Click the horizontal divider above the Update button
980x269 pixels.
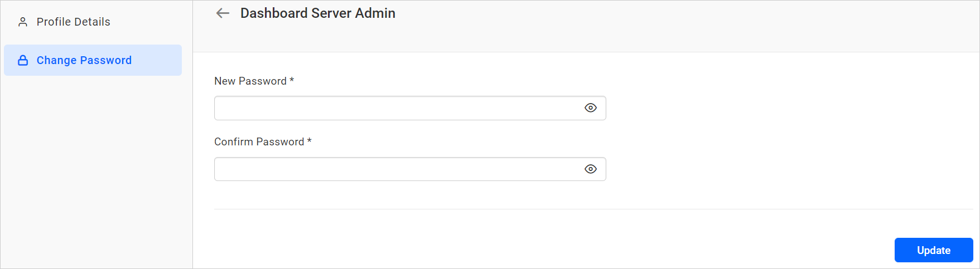pyautogui.click(x=593, y=209)
